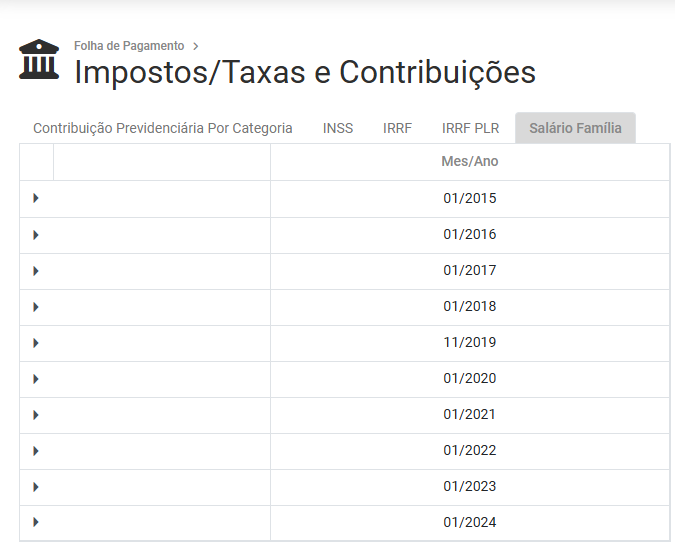The height and width of the screenshot is (546, 675).
Task: Open Folha de Pagamento breadcrumb link
Action: pyautogui.click(x=129, y=46)
